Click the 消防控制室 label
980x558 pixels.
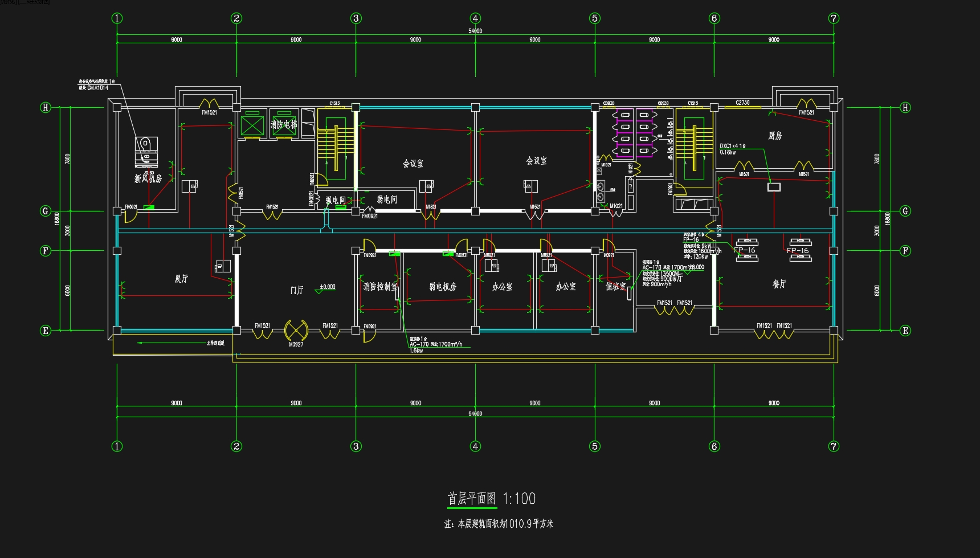point(381,287)
